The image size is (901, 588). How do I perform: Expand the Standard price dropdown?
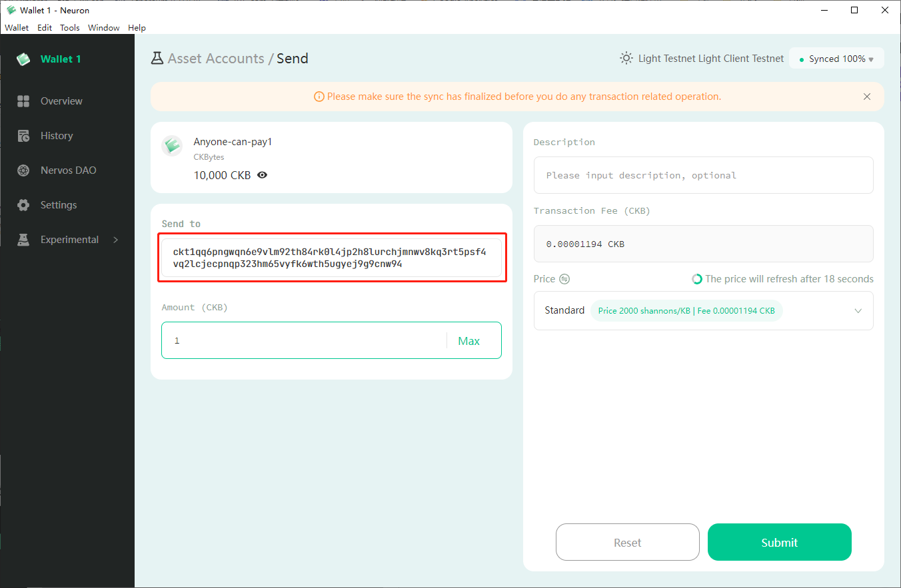(x=858, y=311)
